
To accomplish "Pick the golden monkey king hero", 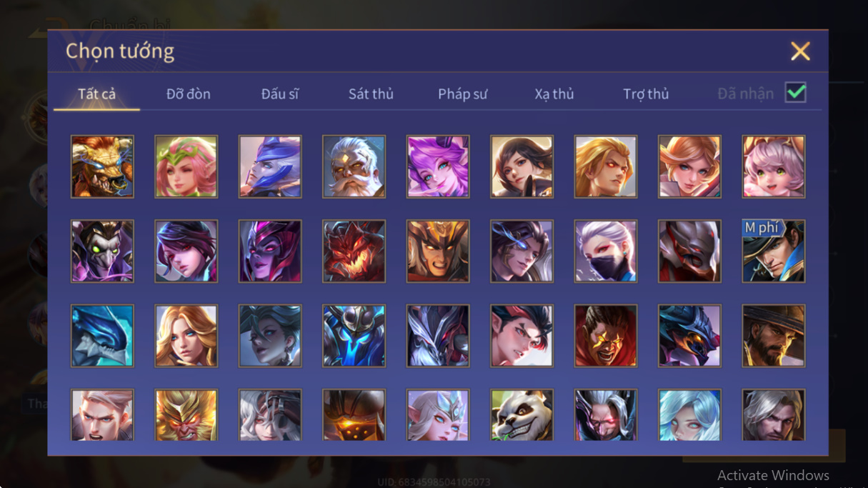I will [x=186, y=414].
